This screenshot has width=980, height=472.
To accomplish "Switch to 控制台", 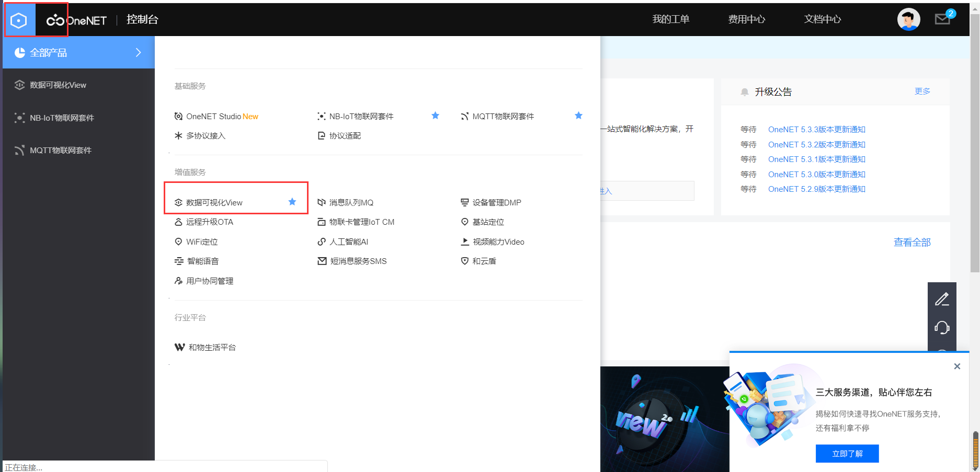I will click(142, 19).
